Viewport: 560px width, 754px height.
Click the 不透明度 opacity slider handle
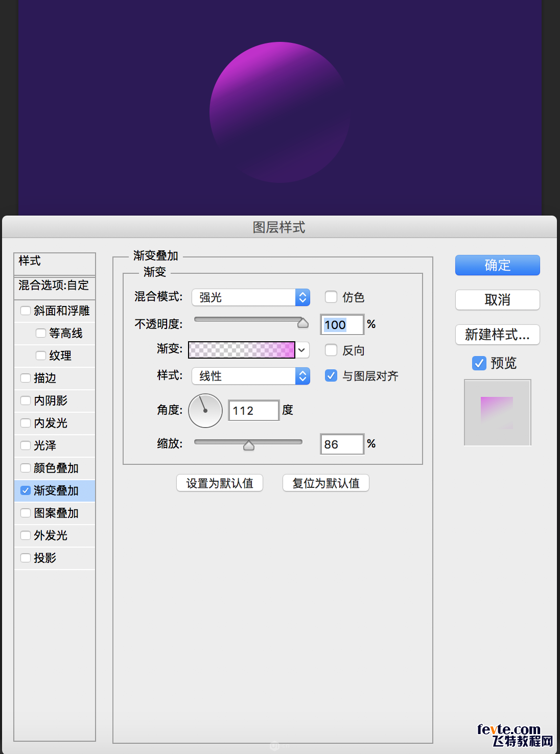click(303, 322)
